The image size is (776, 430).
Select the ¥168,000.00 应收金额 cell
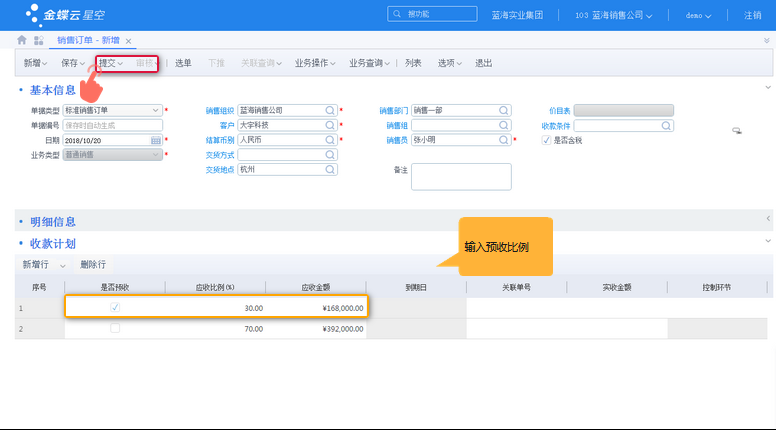pyautogui.click(x=316, y=308)
